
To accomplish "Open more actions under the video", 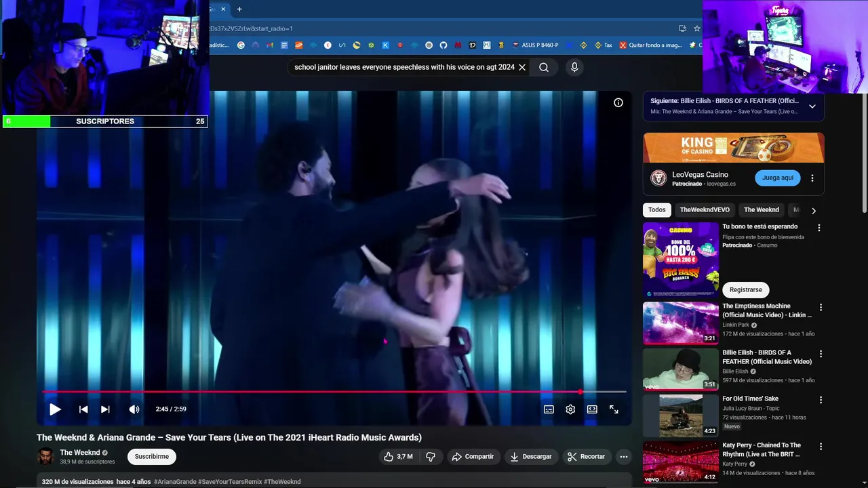I will (624, 457).
